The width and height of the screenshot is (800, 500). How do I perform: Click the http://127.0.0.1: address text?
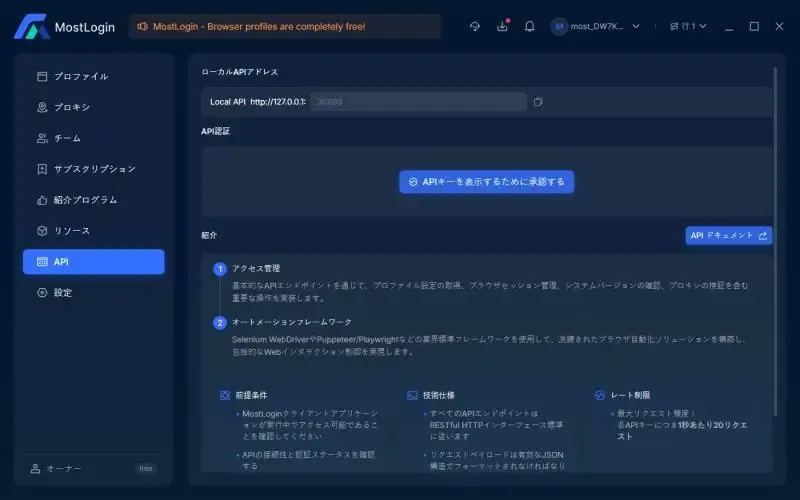tap(278, 102)
